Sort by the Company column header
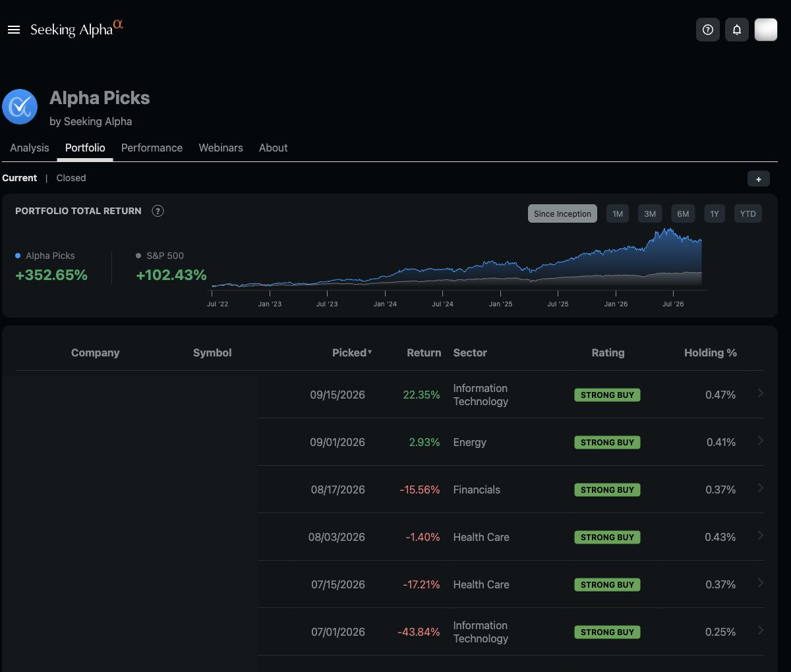Screen dimensions: 791x672 [x=96, y=352]
